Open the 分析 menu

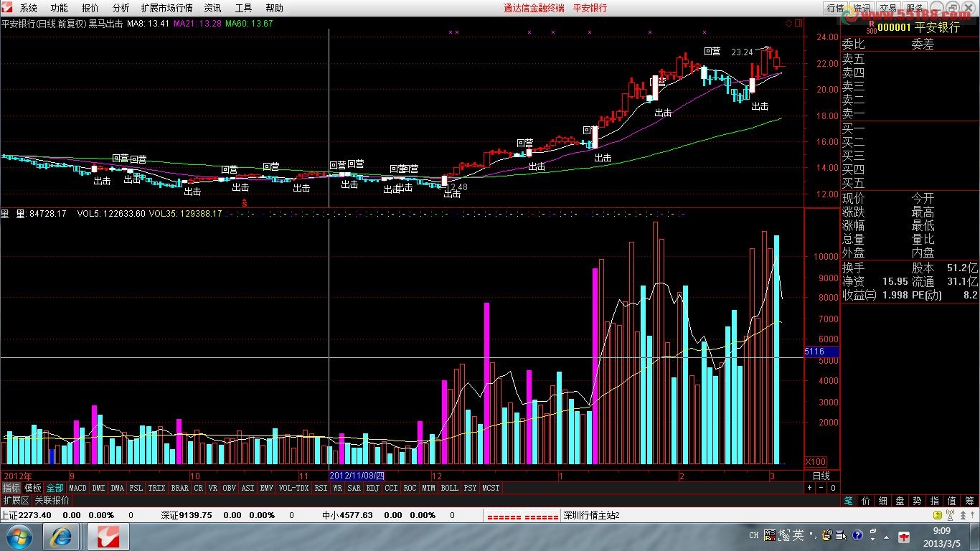[x=121, y=8]
